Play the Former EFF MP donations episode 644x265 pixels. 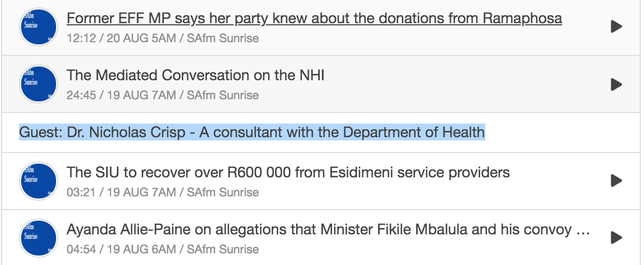click(616, 26)
